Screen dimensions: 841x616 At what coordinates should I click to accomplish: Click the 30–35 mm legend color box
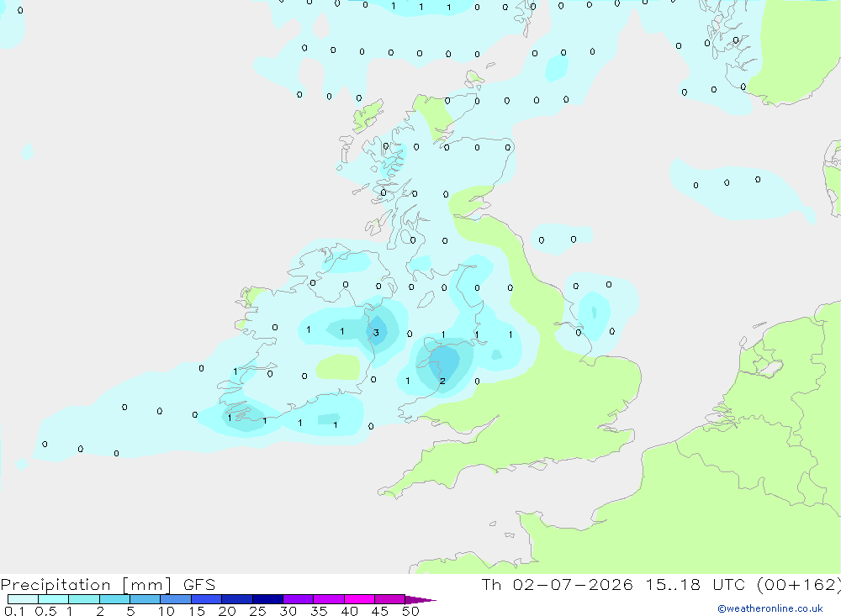click(x=299, y=599)
